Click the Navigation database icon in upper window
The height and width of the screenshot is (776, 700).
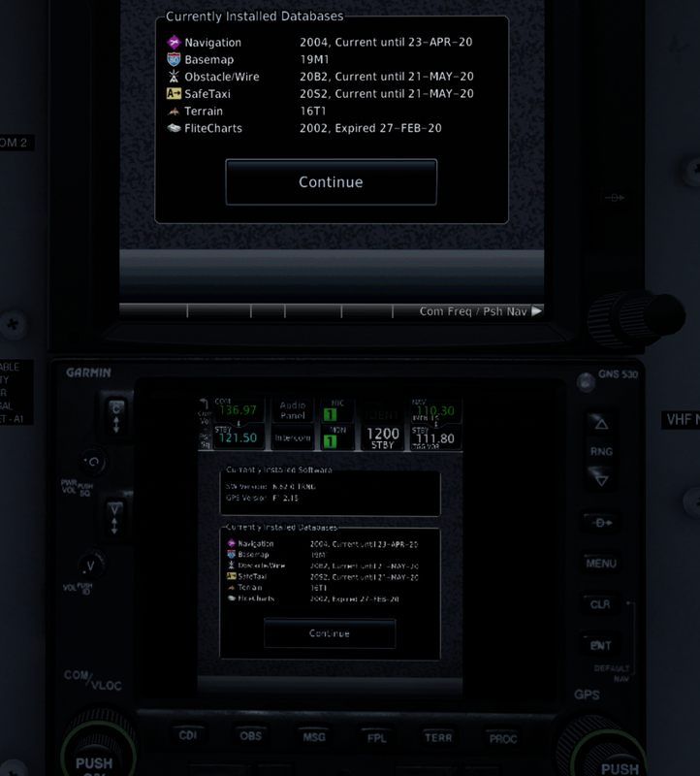[x=174, y=42]
